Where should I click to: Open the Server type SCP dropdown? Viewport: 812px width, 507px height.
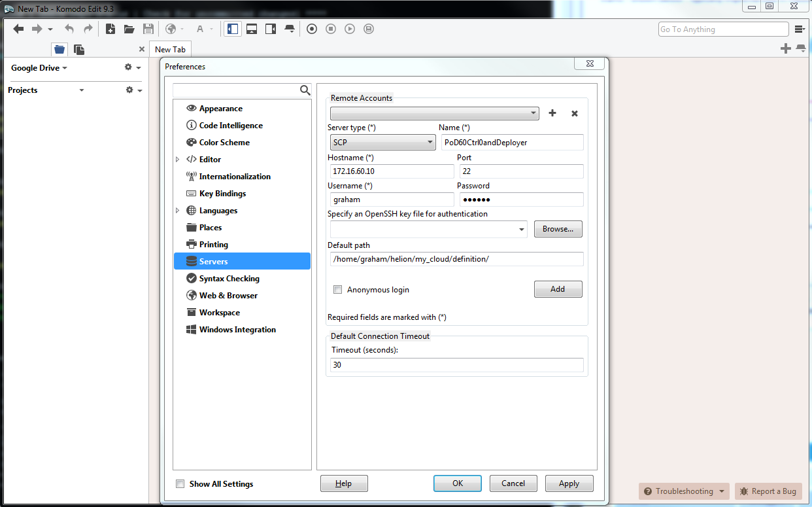tap(382, 142)
